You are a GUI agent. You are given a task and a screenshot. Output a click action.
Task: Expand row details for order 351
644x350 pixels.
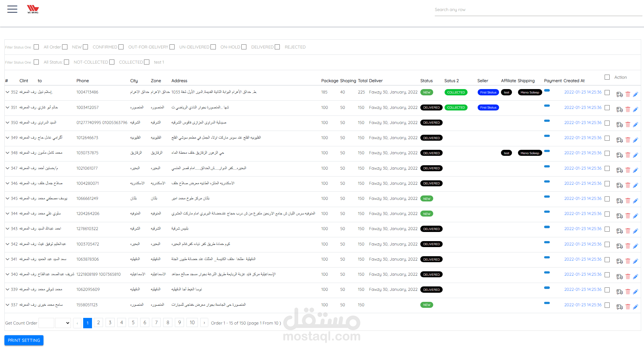(x=7, y=107)
